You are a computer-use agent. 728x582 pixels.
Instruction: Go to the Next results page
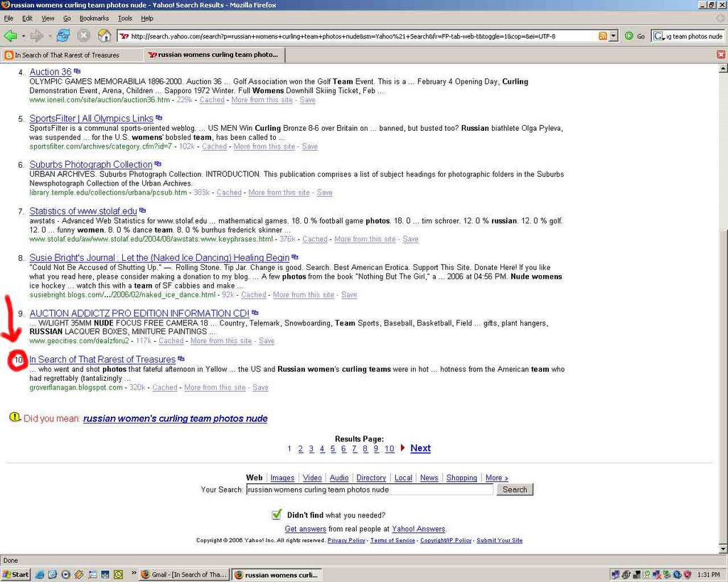tap(421, 448)
